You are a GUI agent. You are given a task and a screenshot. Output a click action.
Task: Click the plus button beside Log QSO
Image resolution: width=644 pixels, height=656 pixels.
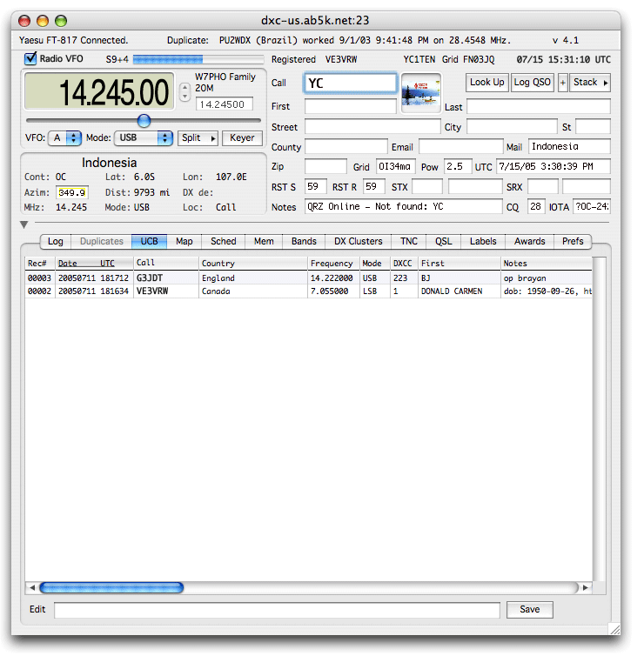tap(562, 83)
